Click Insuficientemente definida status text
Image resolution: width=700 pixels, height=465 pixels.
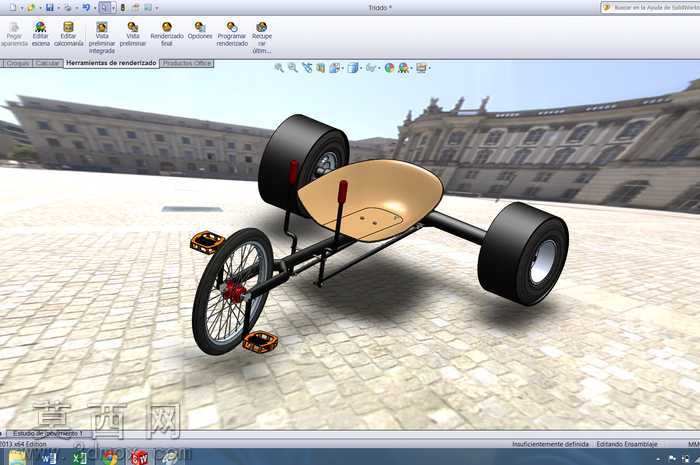tap(550, 444)
